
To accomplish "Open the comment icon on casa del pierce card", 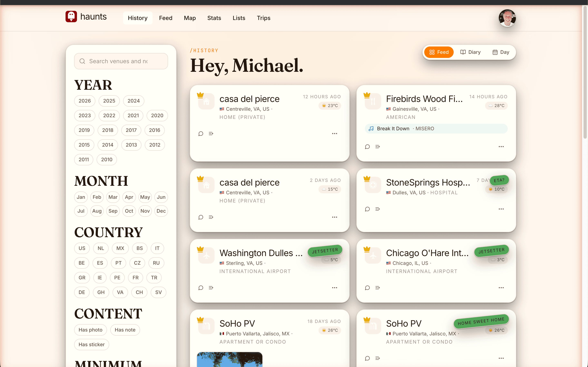I will (201, 134).
